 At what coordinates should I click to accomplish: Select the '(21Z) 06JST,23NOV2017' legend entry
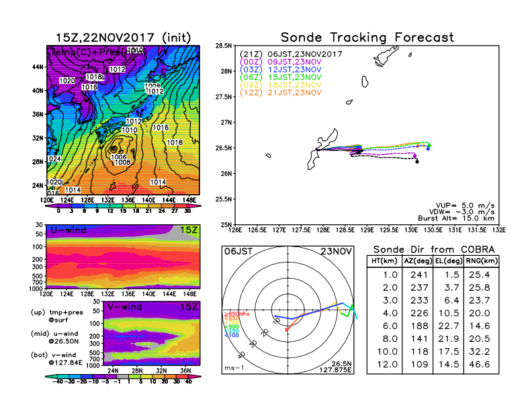click(x=291, y=54)
